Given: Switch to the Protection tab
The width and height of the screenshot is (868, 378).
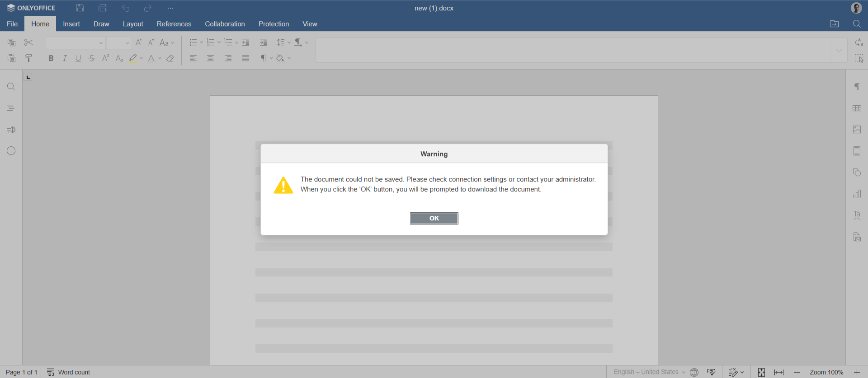Looking at the screenshot, I should click(x=274, y=24).
